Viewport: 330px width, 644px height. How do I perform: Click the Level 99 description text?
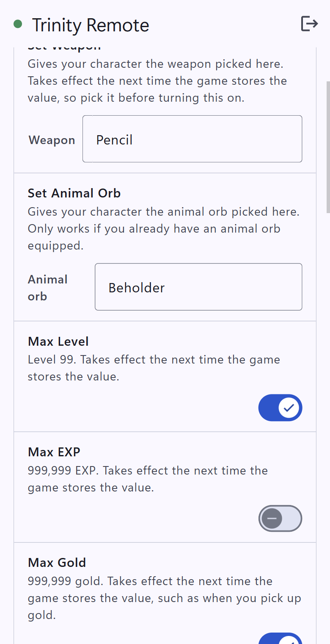click(x=154, y=368)
